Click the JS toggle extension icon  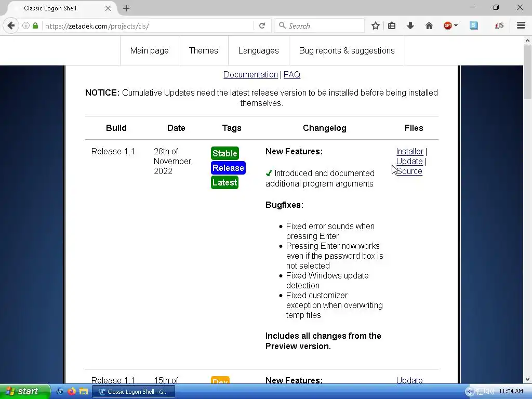pos(499,26)
